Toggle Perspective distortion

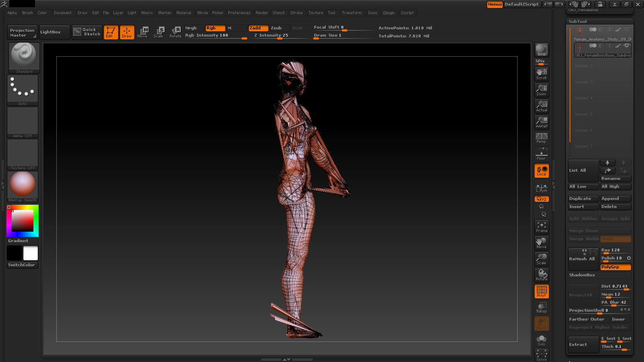pyautogui.click(x=541, y=138)
